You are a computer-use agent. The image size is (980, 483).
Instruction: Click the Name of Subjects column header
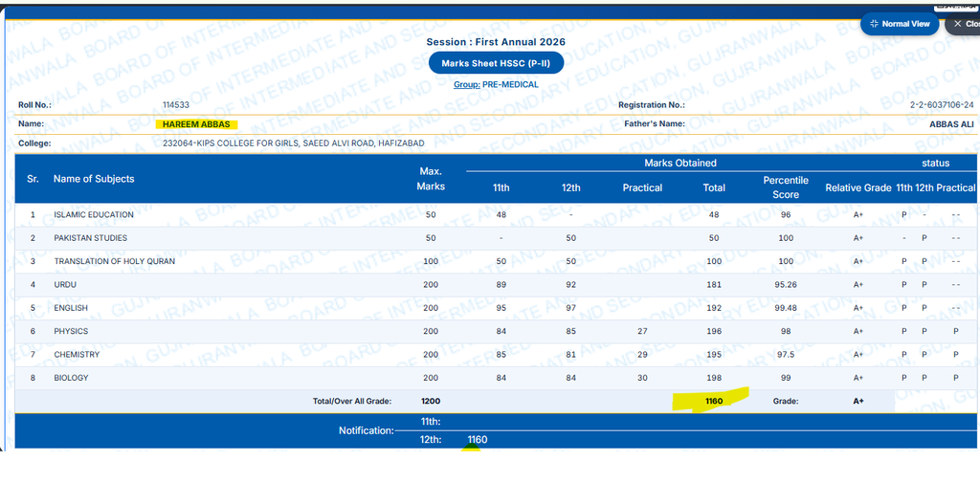[x=94, y=179]
